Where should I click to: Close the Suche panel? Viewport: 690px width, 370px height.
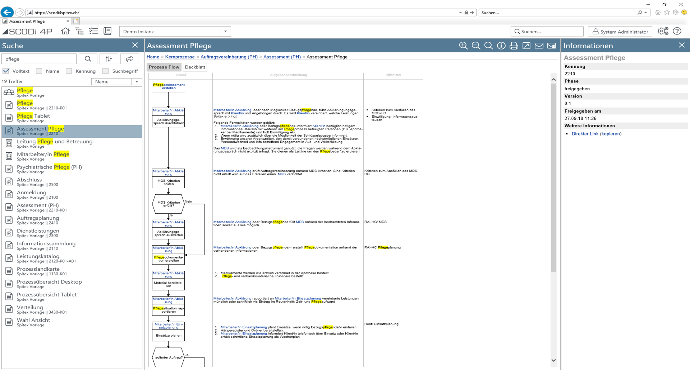point(135,45)
